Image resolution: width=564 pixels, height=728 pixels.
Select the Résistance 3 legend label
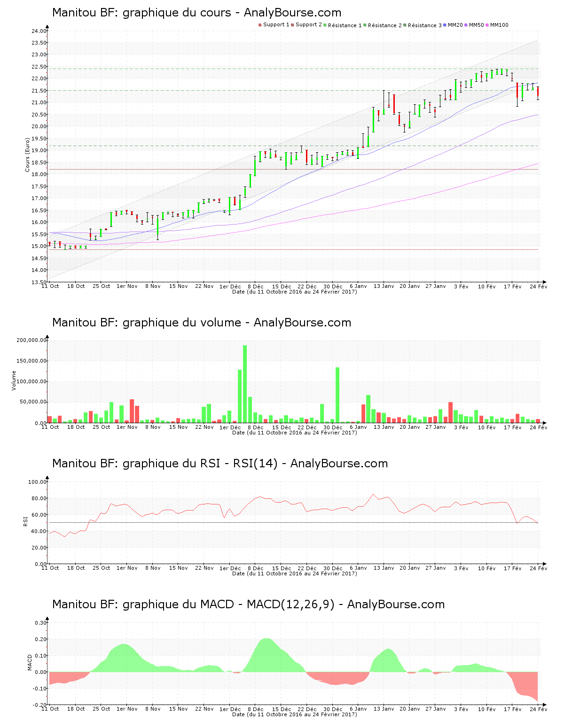424,25
